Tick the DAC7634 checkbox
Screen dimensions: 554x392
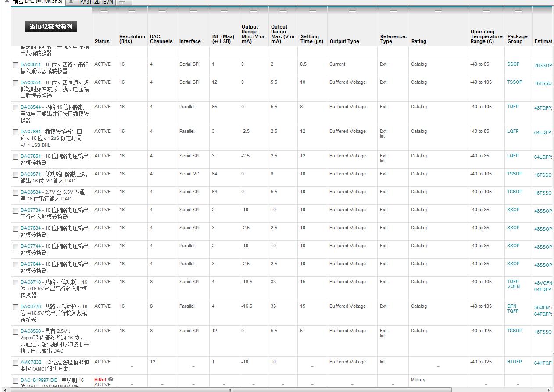(x=16, y=228)
